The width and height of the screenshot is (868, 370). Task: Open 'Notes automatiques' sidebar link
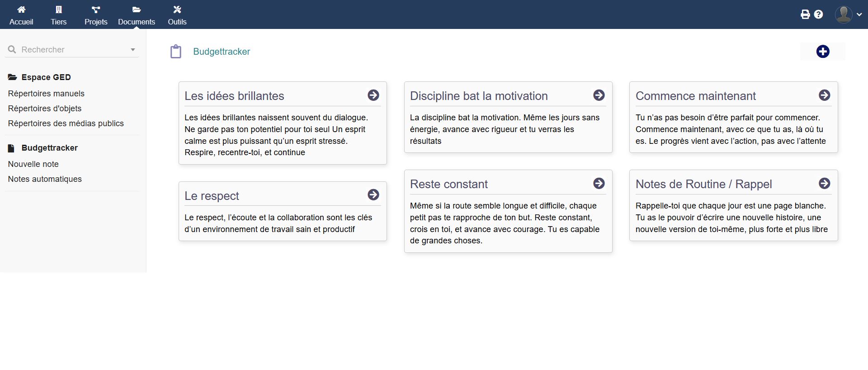(45, 179)
